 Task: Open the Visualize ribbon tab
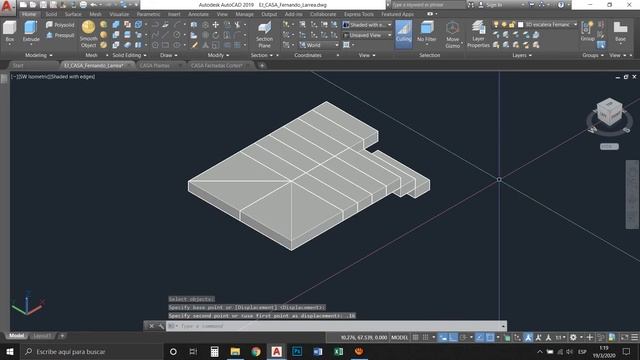pyautogui.click(x=119, y=14)
